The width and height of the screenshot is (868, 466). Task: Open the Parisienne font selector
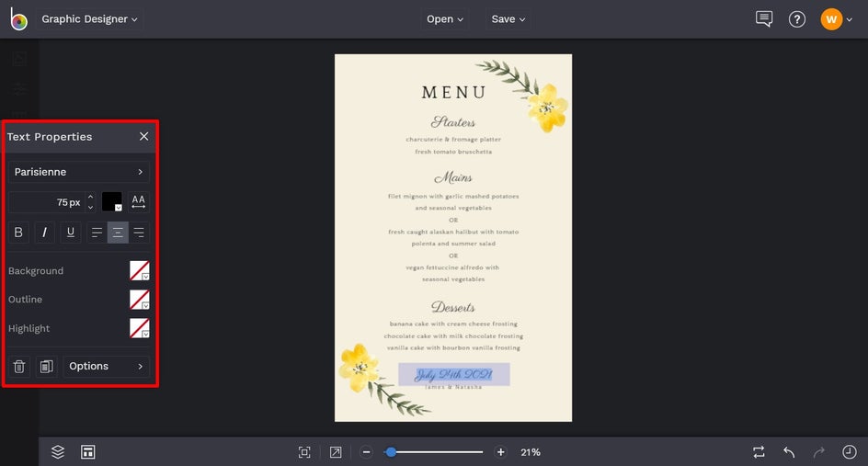[78, 172]
